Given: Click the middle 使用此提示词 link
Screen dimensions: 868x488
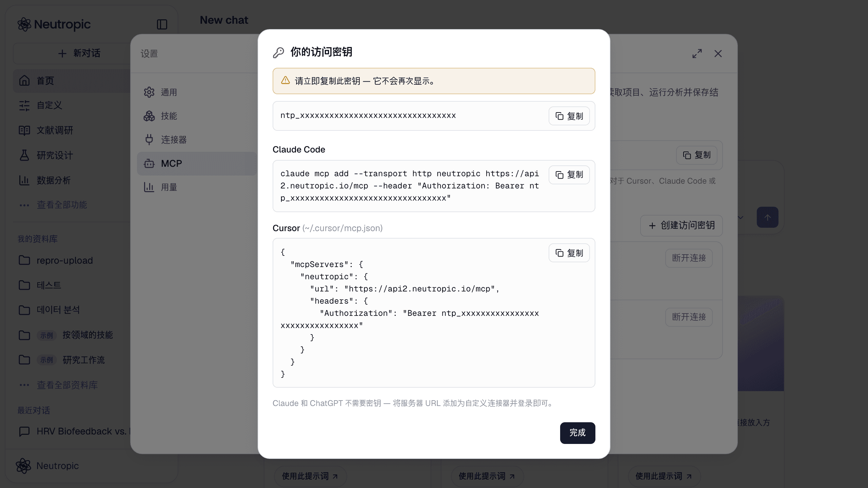Looking at the screenshot, I should click(487, 476).
